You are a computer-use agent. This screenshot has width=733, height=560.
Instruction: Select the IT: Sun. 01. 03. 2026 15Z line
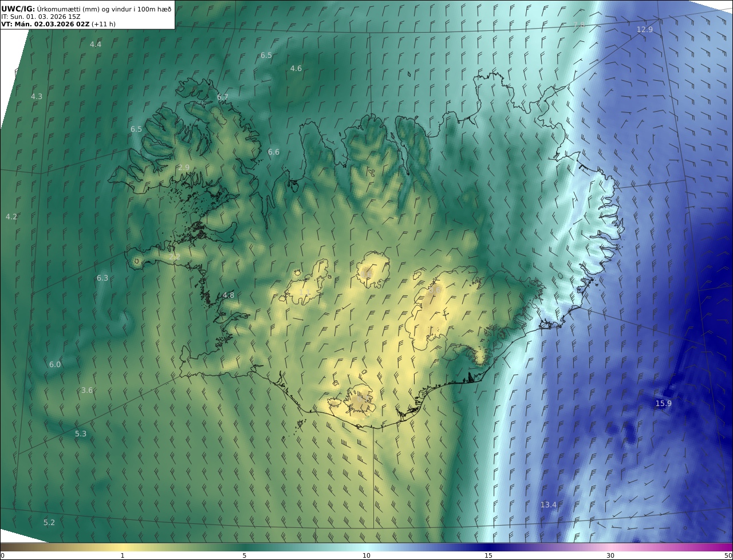41,17
